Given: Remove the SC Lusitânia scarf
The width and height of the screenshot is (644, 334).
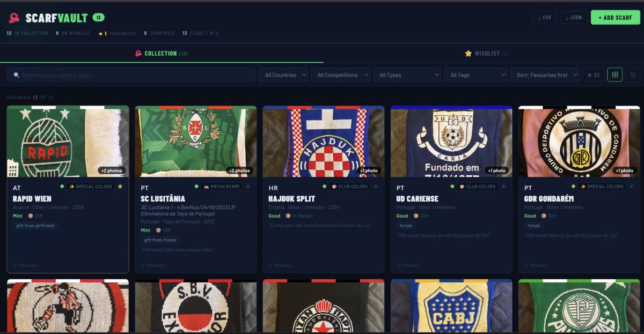Looking at the screenshot, I should pyautogui.click(x=152, y=265).
